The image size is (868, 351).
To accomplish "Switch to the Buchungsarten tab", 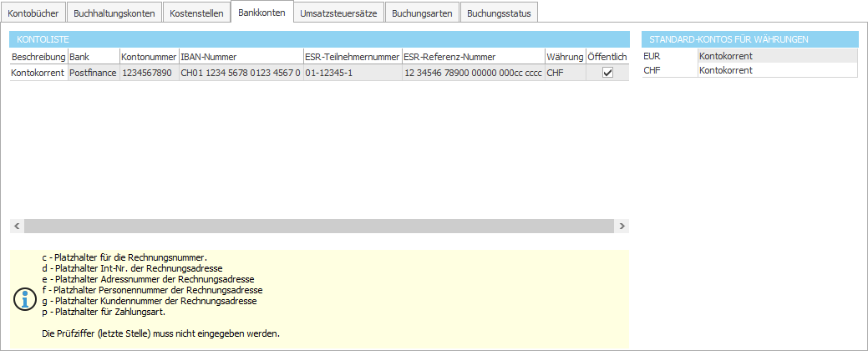I will pyautogui.click(x=422, y=13).
